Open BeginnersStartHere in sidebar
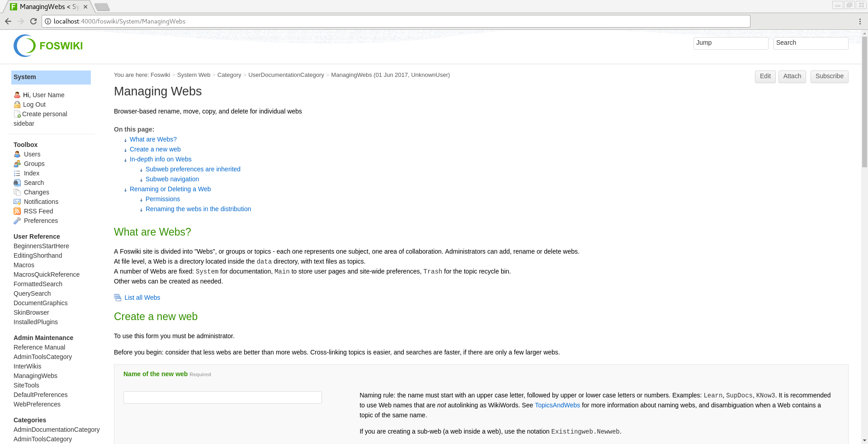The width and height of the screenshot is (868, 444). 41,246
